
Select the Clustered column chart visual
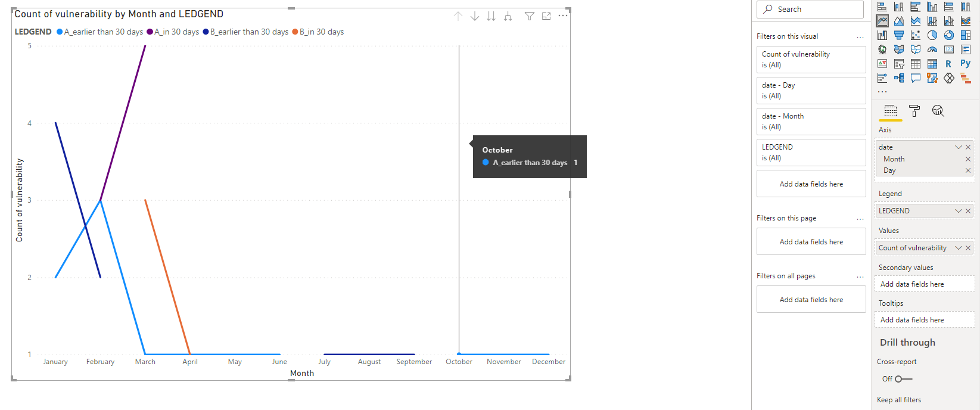point(932,7)
